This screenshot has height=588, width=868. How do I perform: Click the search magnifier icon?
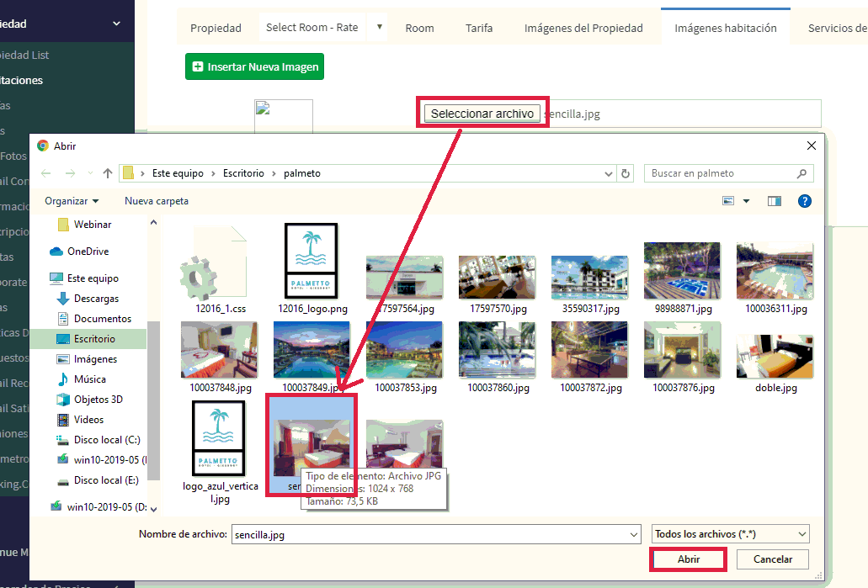point(803,173)
